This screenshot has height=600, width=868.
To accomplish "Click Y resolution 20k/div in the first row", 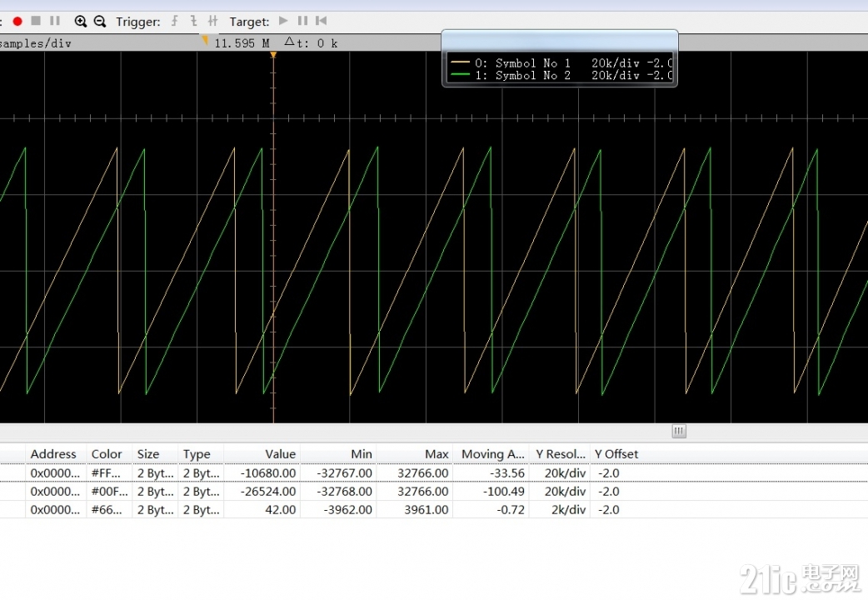I will coord(560,473).
